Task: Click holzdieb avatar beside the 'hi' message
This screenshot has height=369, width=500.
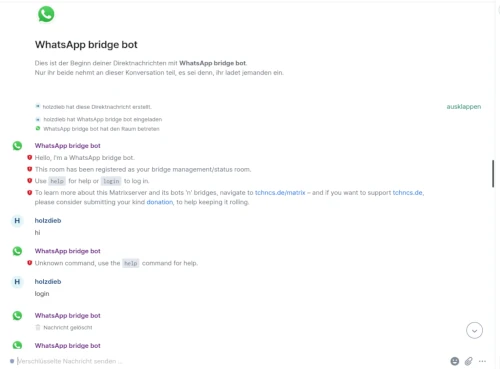Action: point(17,221)
